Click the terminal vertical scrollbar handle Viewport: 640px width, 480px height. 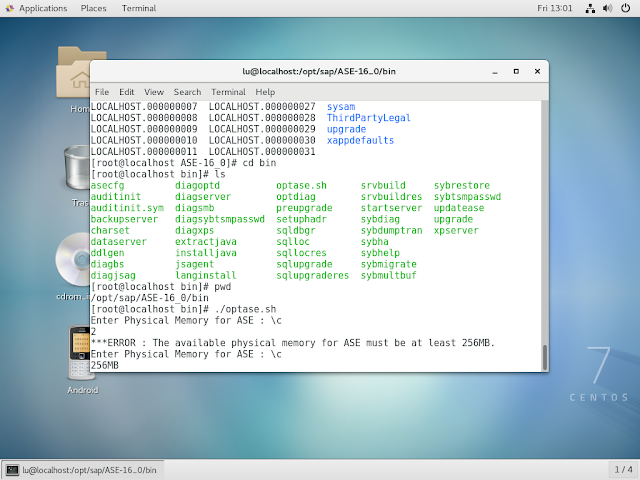click(544, 357)
